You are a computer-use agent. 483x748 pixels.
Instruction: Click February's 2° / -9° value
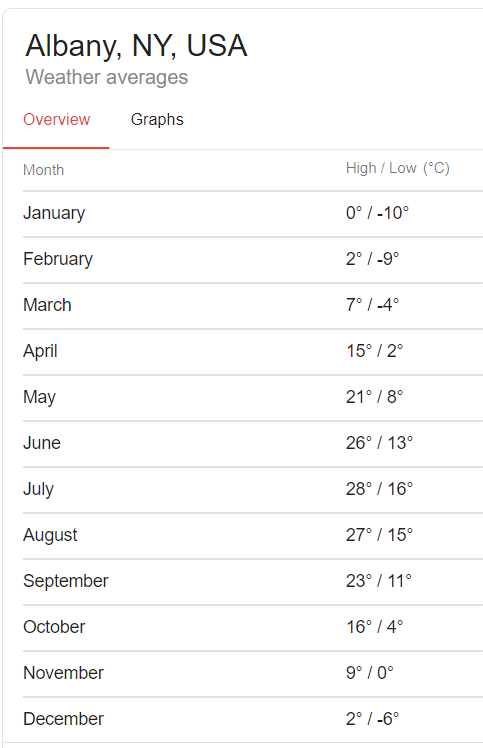[x=372, y=259]
